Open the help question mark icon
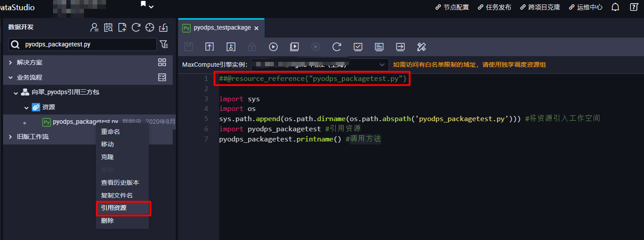This screenshot has width=644, height=240. tap(634, 7)
